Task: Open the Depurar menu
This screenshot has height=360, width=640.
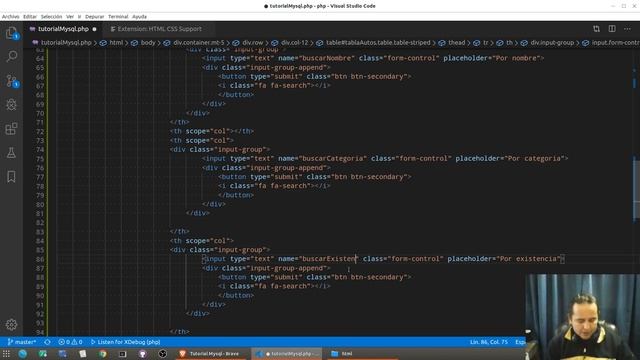Action: tap(95, 17)
